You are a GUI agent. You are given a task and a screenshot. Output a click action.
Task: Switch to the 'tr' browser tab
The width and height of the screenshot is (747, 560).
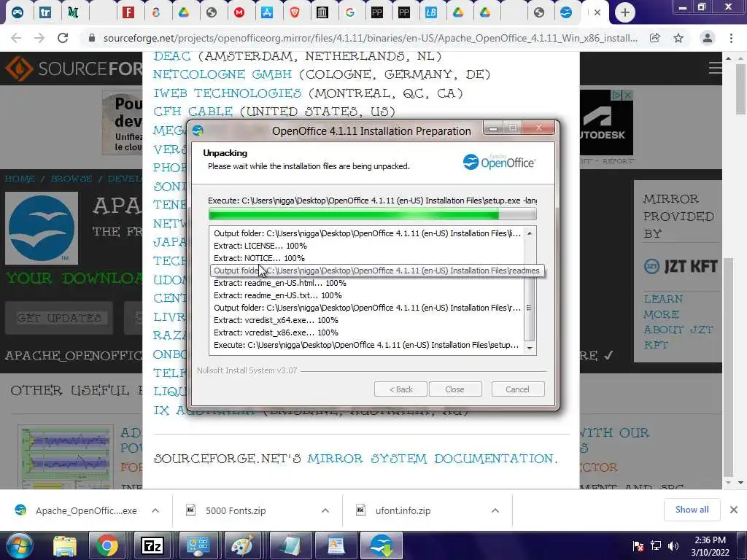45,12
